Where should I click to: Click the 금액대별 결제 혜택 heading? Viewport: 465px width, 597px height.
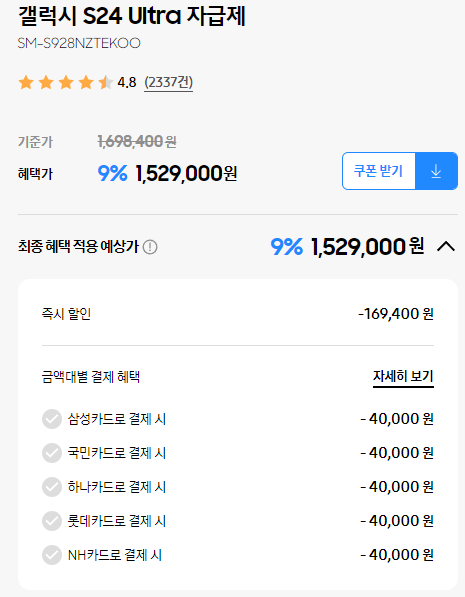(x=91, y=377)
